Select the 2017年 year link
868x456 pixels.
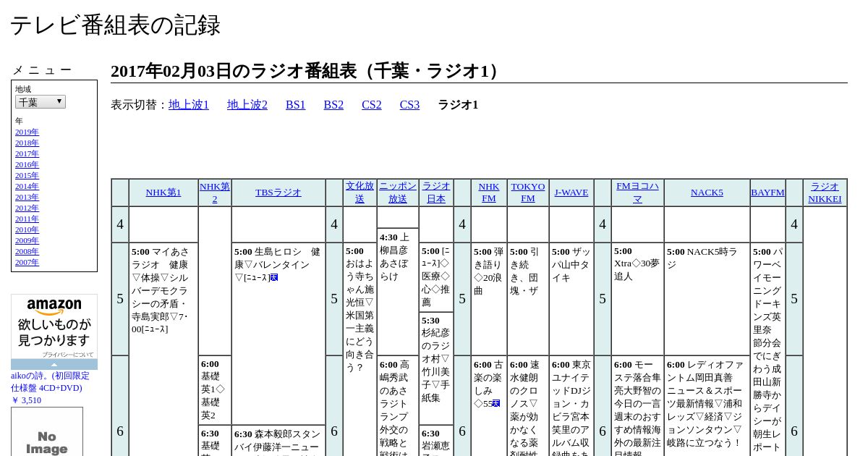pos(27,153)
